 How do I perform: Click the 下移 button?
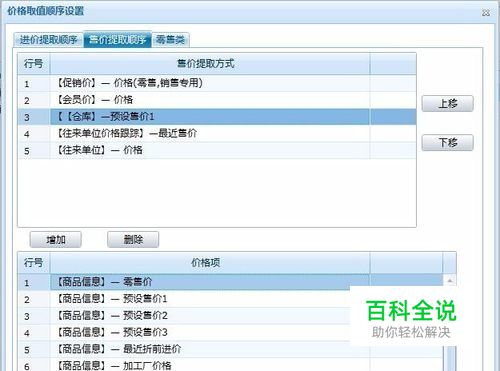[448, 143]
